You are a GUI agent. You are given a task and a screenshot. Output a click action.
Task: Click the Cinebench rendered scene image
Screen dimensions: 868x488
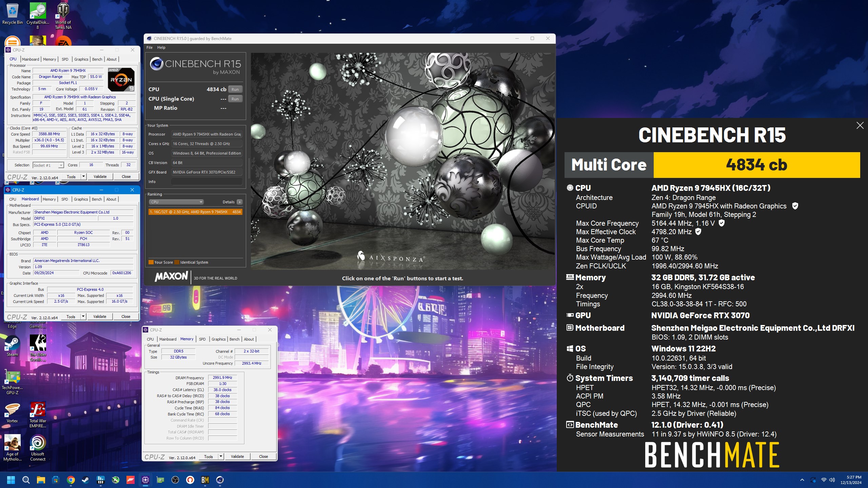403,161
